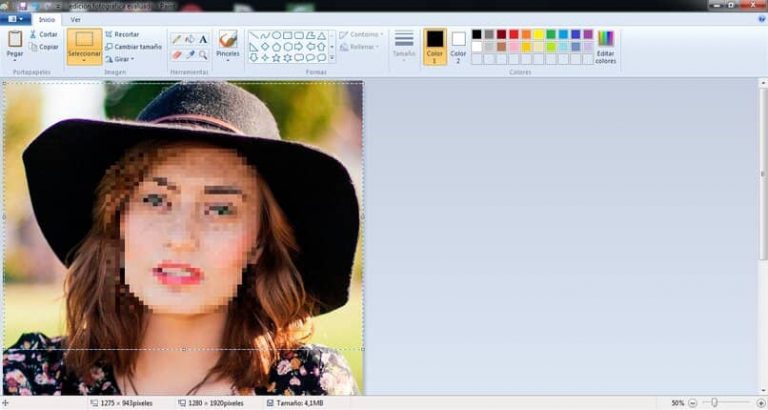Activate the Color 2 selector
Image resolution: width=768 pixels, height=410 pixels.
458,47
